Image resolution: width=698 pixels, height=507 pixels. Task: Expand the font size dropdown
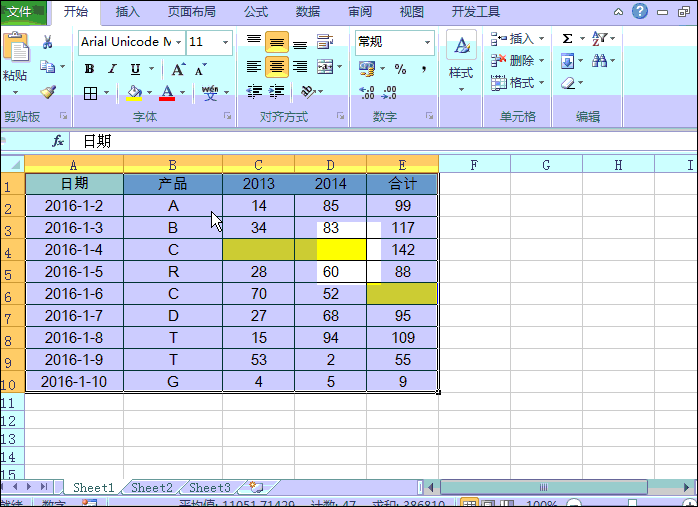pos(226,42)
